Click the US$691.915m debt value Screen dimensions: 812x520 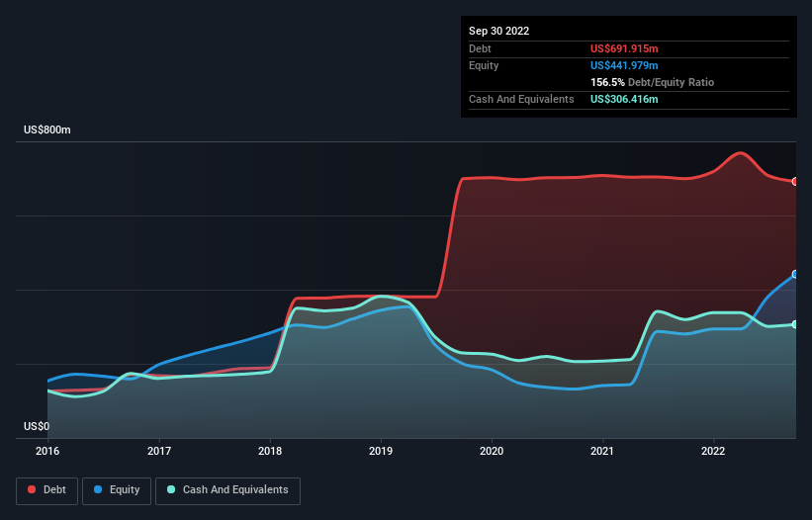(x=624, y=48)
